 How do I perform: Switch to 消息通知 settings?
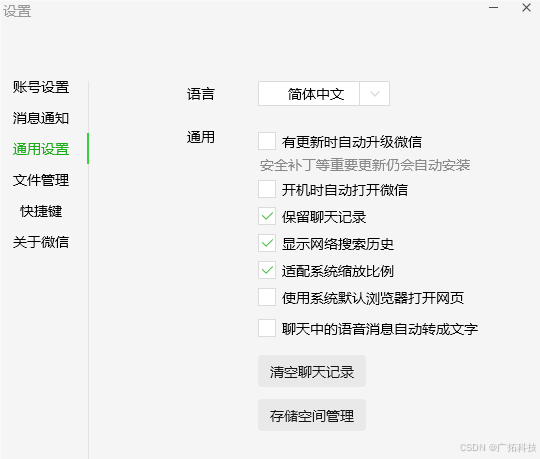(41, 118)
